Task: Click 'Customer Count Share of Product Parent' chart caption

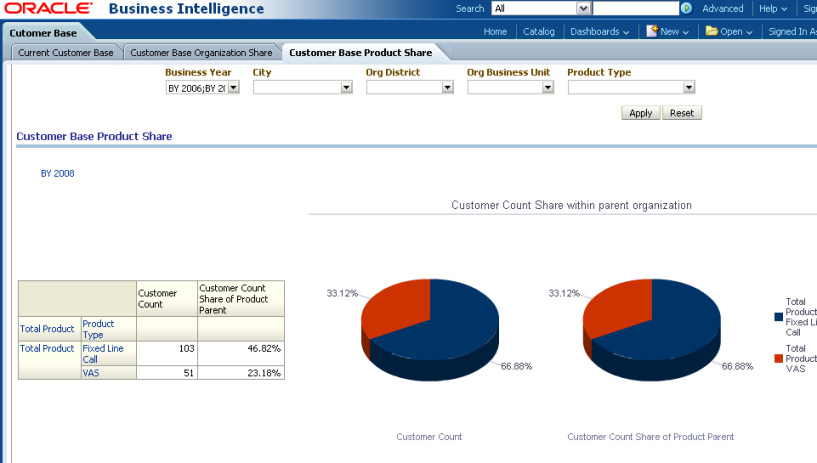Action: click(650, 437)
